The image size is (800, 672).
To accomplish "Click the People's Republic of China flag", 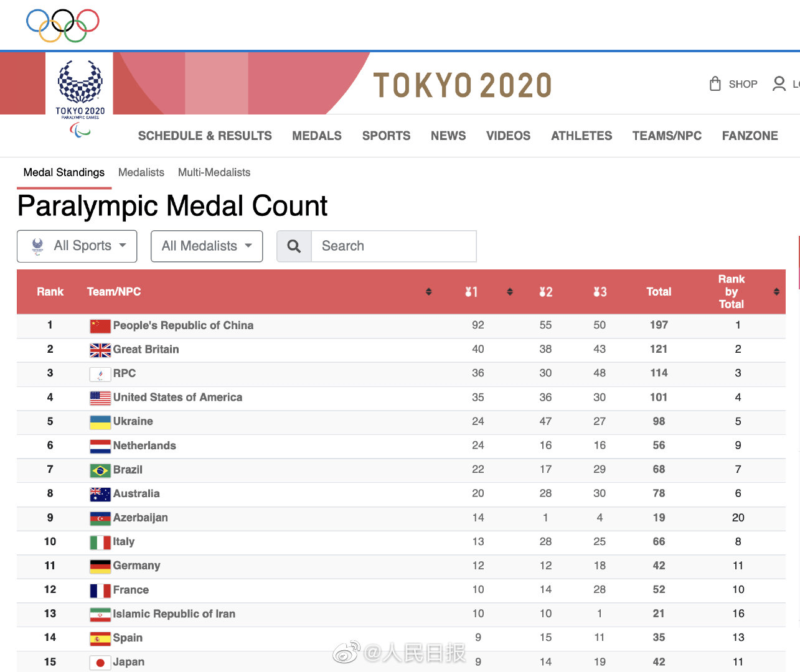I will pyautogui.click(x=100, y=326).
